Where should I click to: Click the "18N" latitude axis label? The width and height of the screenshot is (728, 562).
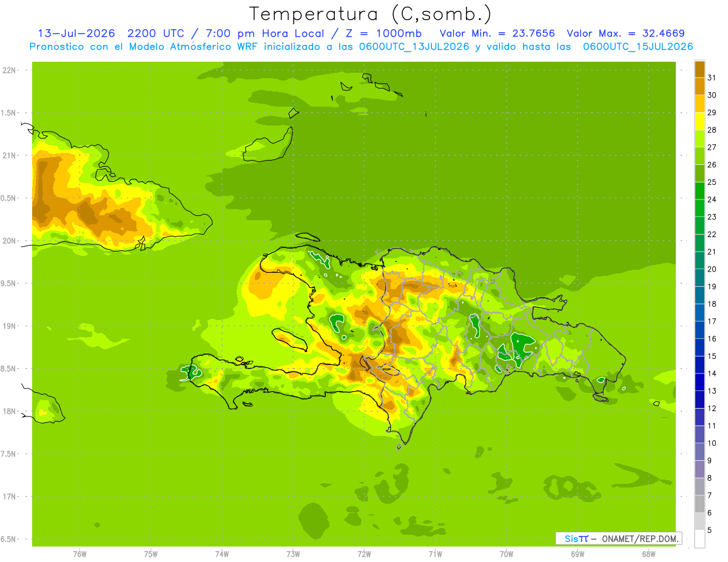tap(10, 411)
